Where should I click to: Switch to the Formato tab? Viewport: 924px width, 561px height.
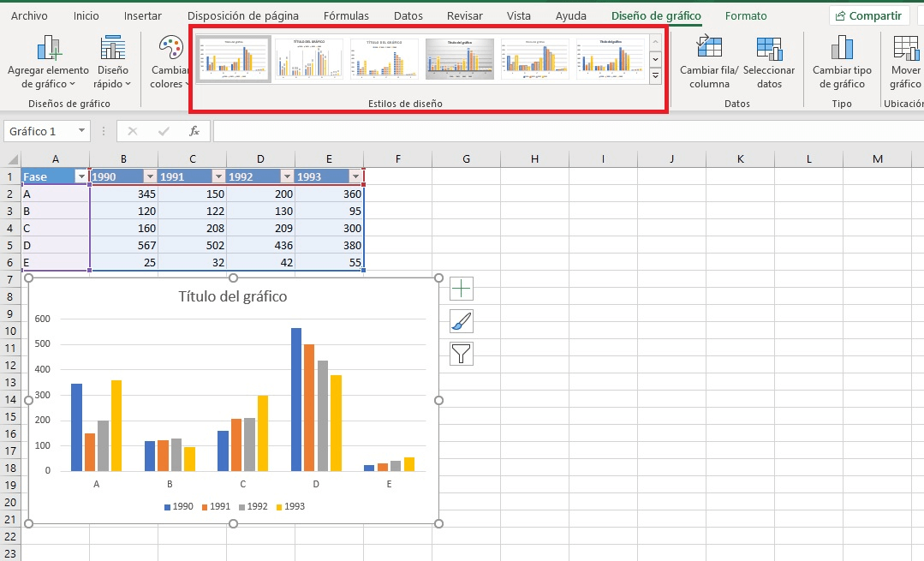coord(746,16)
